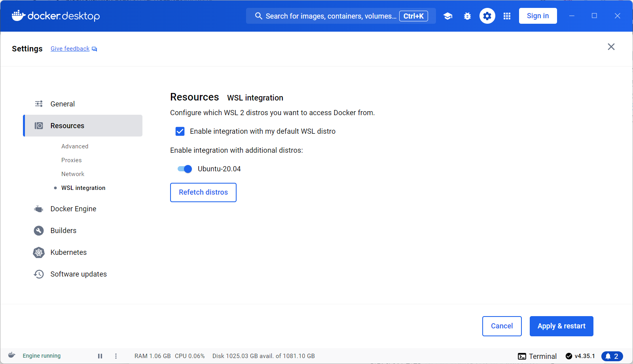This screenshot has width=633, height=364.
Task: Click the Builders wrench icon
Action: (x=39, y=231)
